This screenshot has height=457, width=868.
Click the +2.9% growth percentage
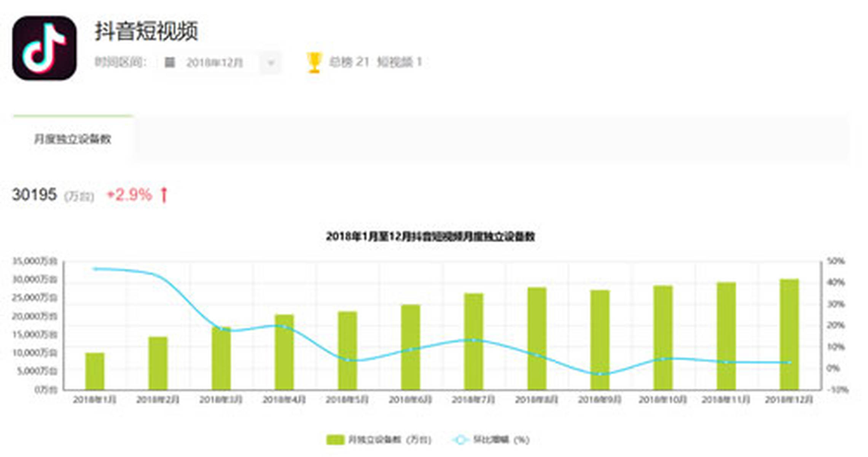click(x=129, y=195)
